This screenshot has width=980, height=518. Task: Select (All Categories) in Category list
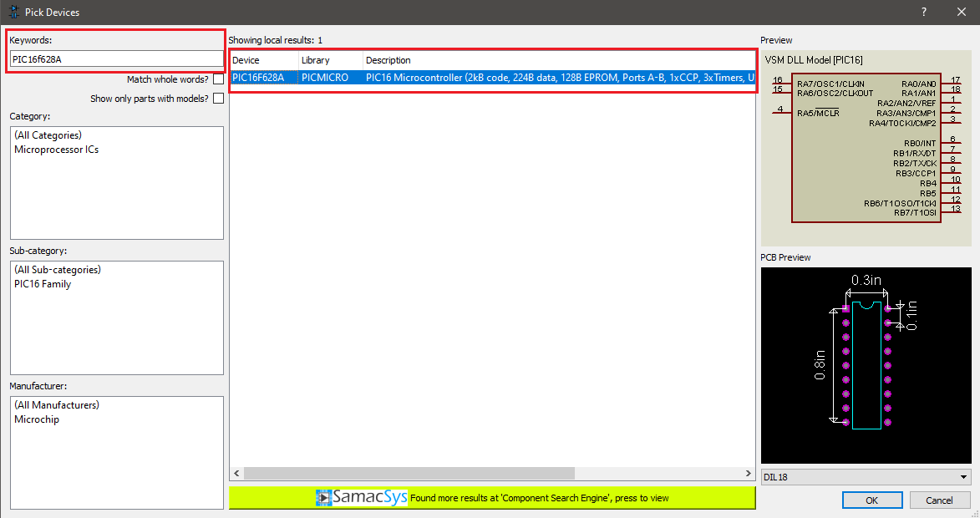[x=48, y=135]
